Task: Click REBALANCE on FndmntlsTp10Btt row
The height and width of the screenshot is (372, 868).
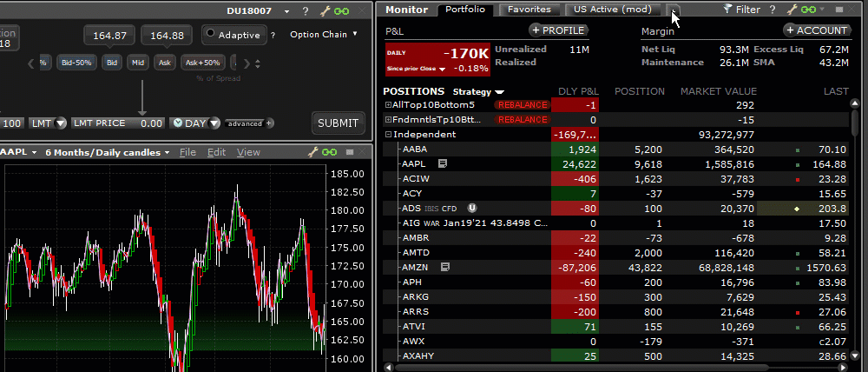Action: (523, 120)
